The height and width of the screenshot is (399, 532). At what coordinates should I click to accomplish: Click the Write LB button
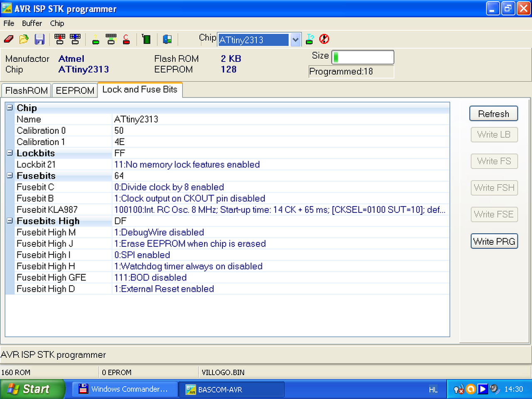pyautogui.click(x=494, y=135)
